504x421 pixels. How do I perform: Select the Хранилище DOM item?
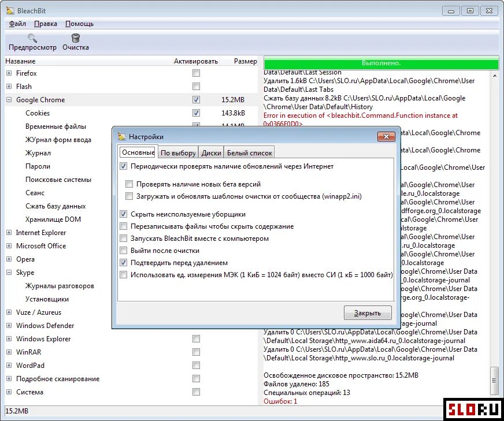[x=53, y=219]
